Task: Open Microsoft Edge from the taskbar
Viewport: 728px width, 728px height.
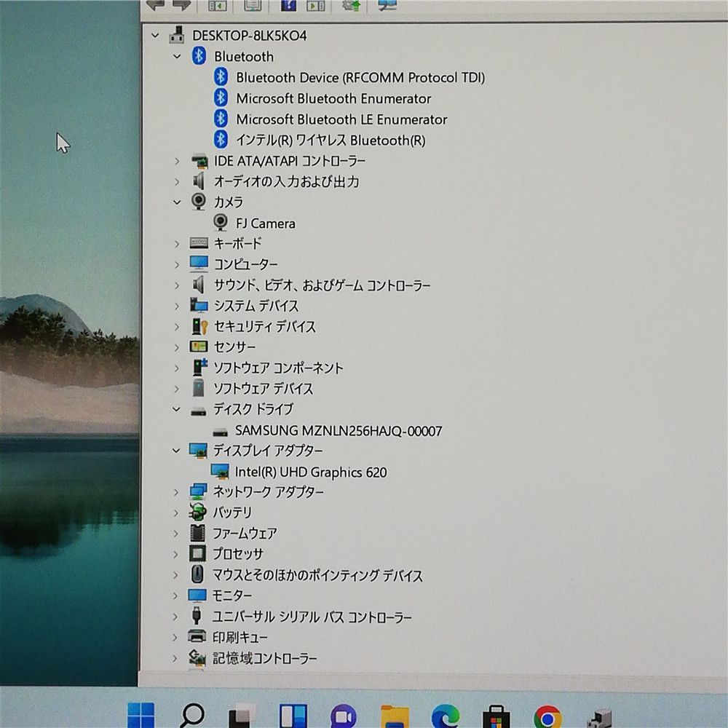Action: [445, 716]
